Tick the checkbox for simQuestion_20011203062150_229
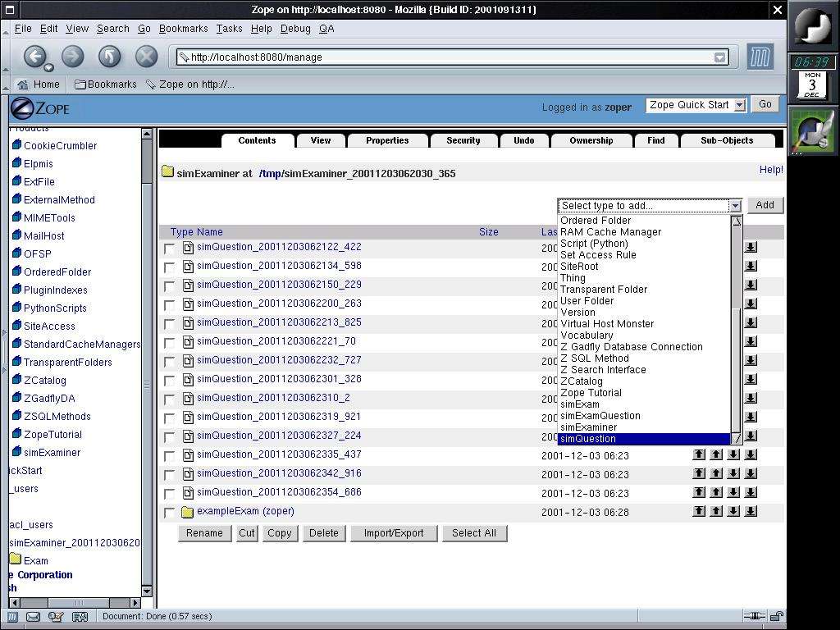Viewport: 840px width, 630px height. pyautogui.click(x=169, y=286)
